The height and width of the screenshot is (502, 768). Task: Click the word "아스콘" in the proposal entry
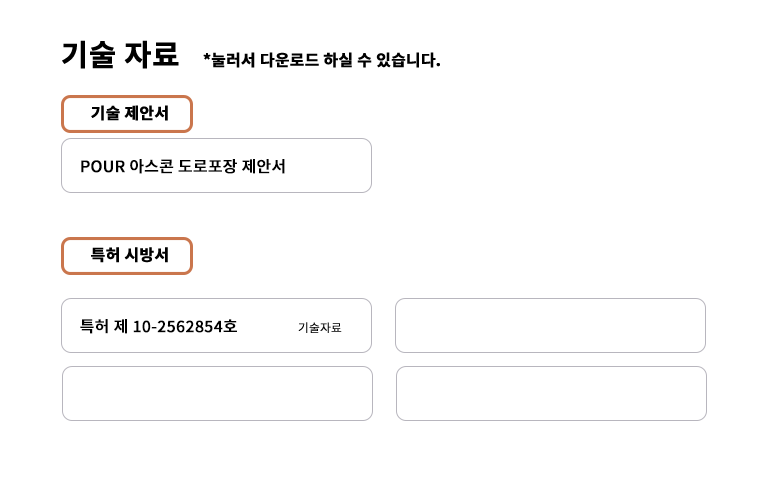click(x=151, y=166)
